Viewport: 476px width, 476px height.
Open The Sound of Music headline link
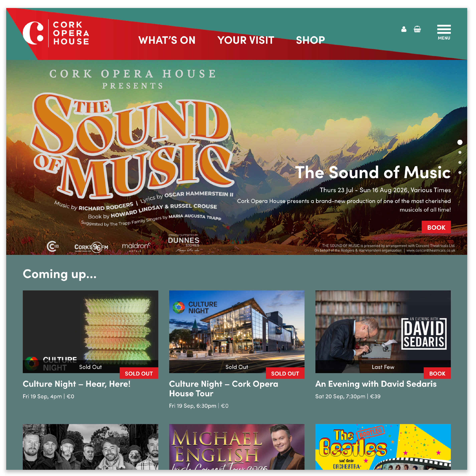pos(373,172)
